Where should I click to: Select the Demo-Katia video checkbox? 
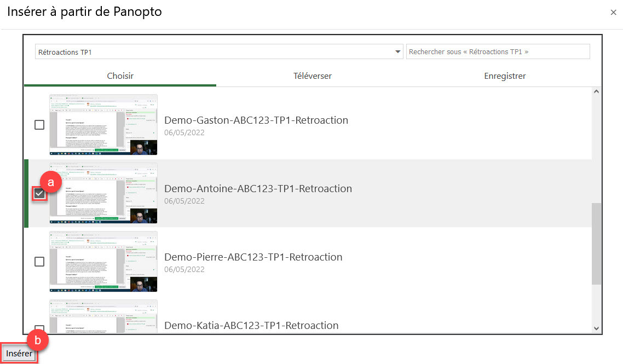point(39,328)
